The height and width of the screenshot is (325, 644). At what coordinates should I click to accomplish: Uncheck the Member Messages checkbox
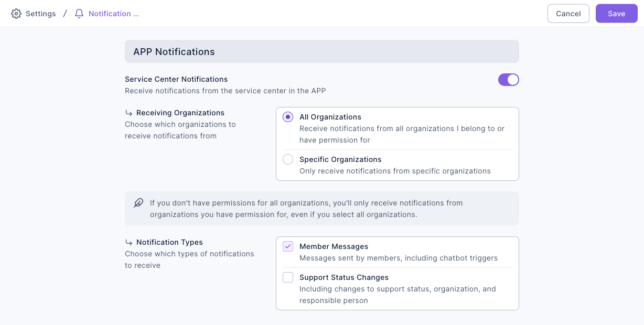288,246
